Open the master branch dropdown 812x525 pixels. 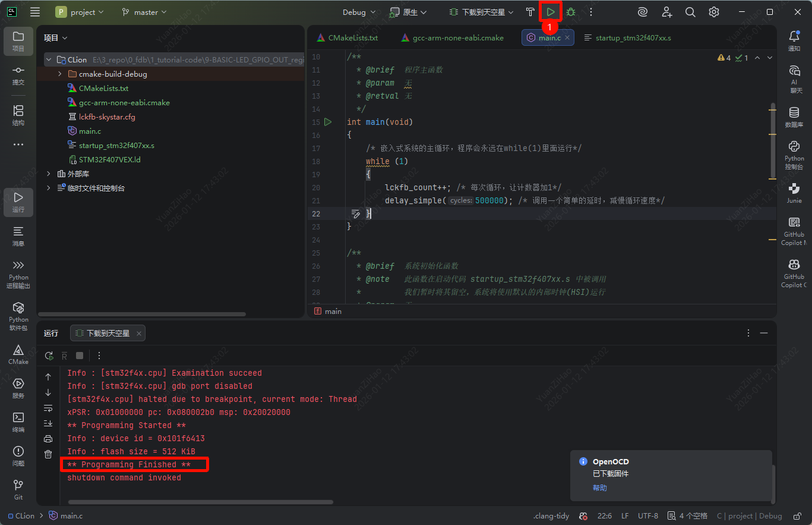144,12
